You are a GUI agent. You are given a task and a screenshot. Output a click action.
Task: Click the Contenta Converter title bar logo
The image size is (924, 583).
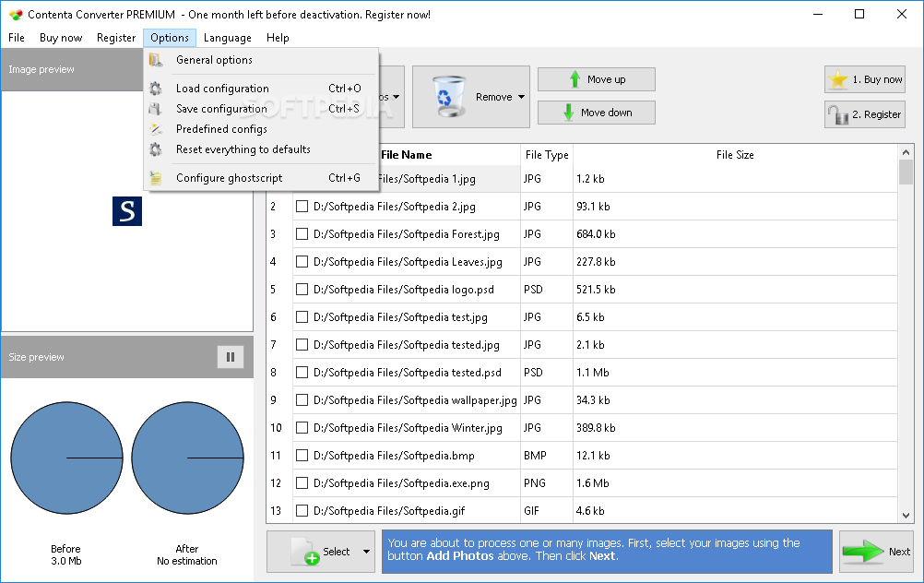(16, 14)
